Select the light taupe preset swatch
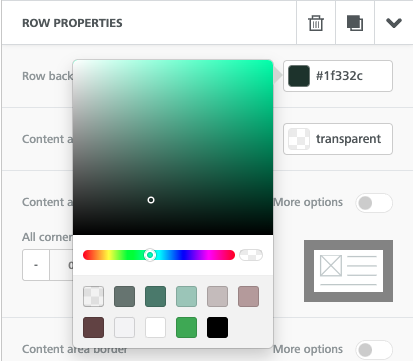This screenshot has width=413, height=361. [x=217, y=296]
